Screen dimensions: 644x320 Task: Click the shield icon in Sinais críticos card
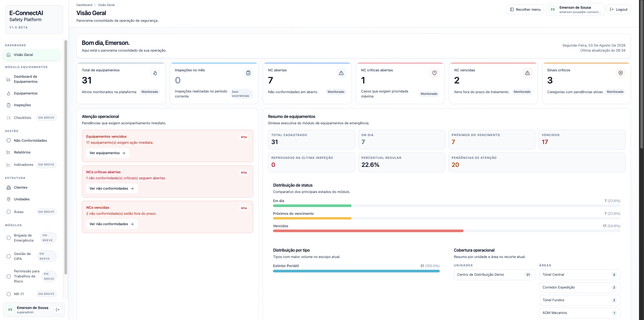coord(621,73)
